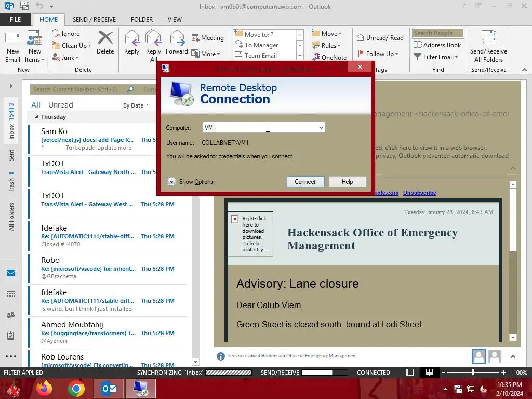
Task: Expand Show Options in Remote Desktop
Action: [190, 182]
